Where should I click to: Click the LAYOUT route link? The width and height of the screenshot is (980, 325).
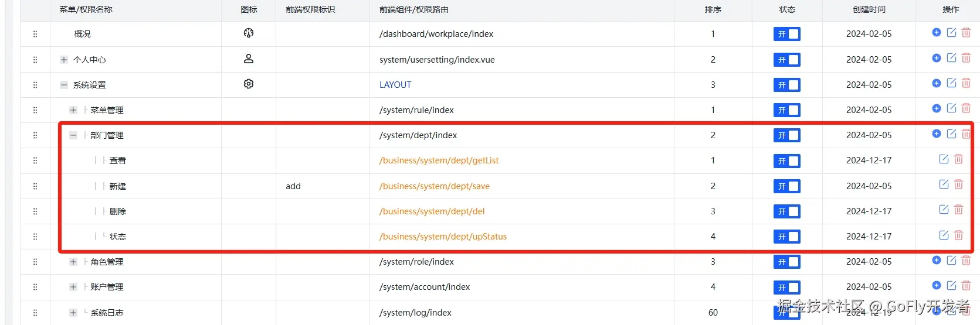point(395,85)
